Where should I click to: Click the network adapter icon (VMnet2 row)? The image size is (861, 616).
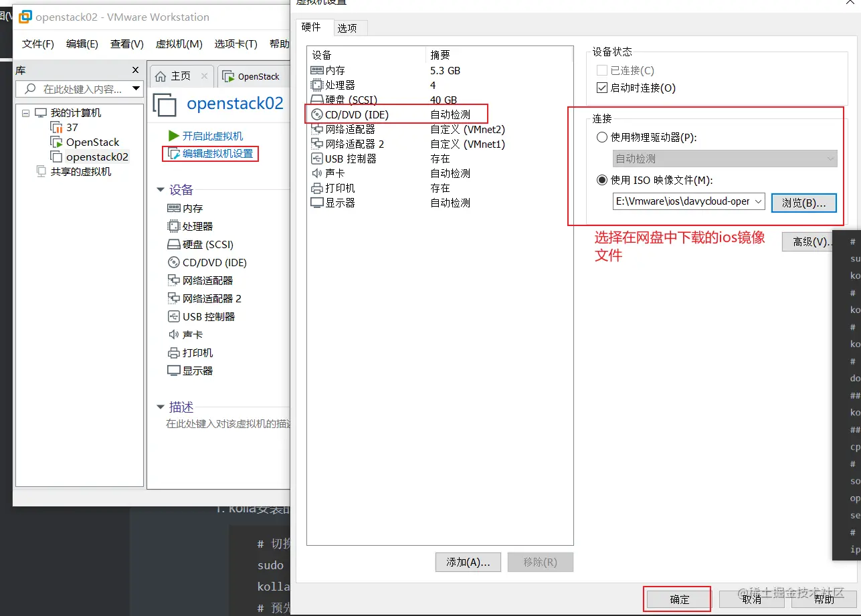point(317,129)
